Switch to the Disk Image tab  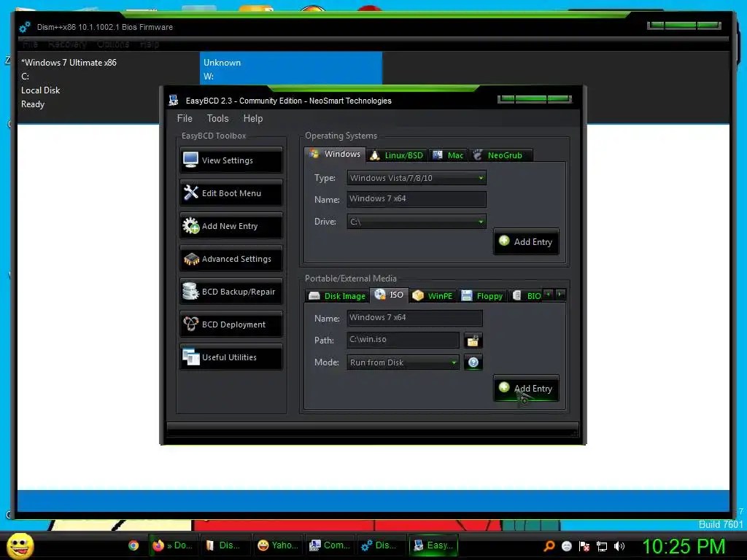337,296
